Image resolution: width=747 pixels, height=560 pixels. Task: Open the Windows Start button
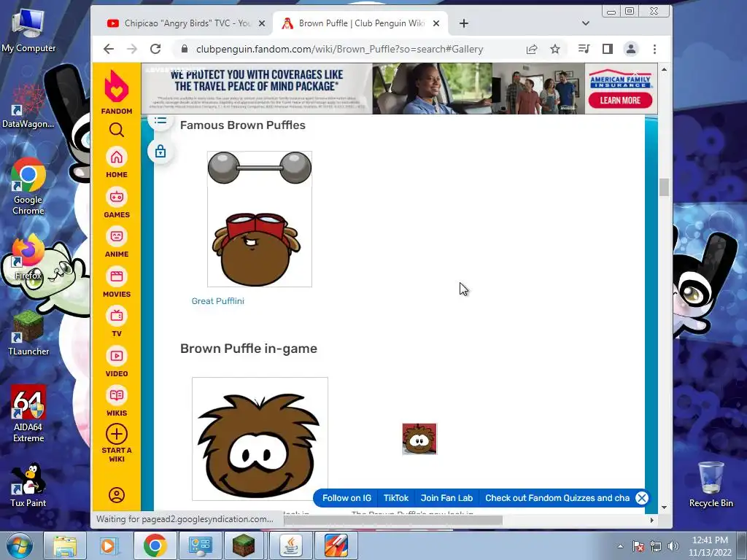coord(19,545)
